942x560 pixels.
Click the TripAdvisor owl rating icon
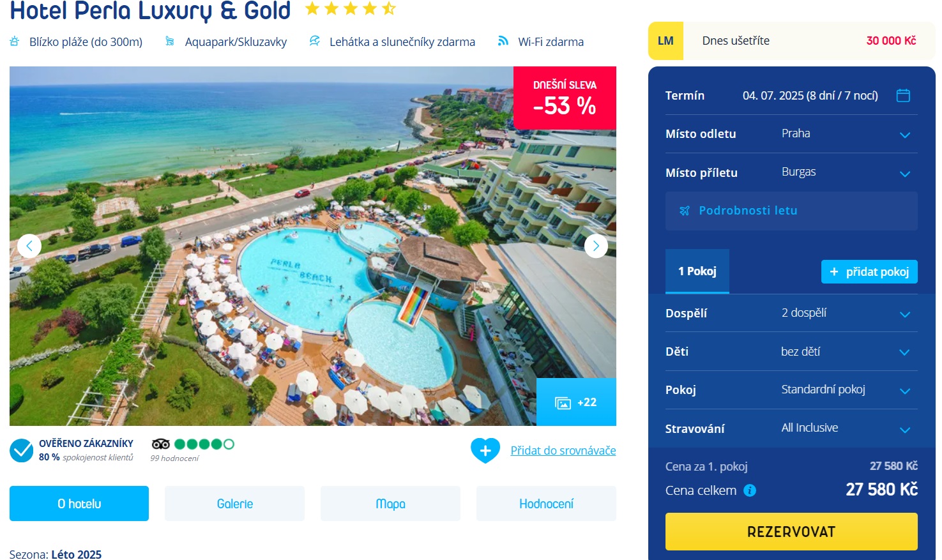(x=161, y=444)
